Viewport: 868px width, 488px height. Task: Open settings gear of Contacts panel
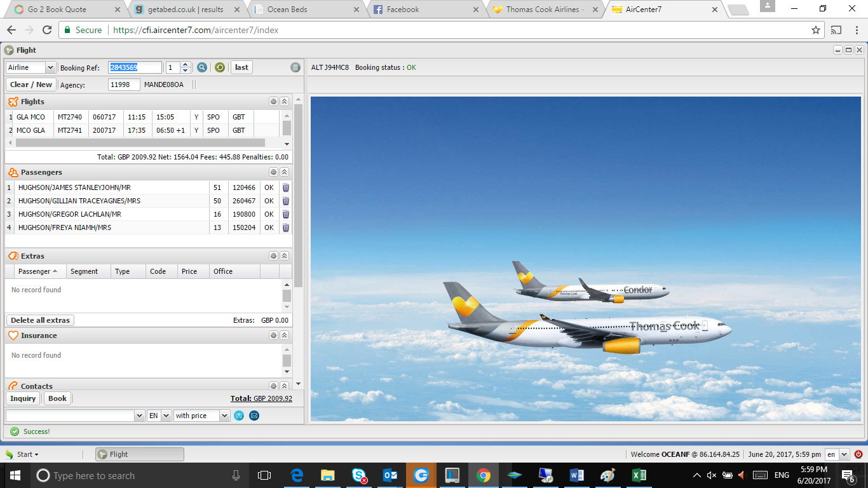click(x=273, y=386)
